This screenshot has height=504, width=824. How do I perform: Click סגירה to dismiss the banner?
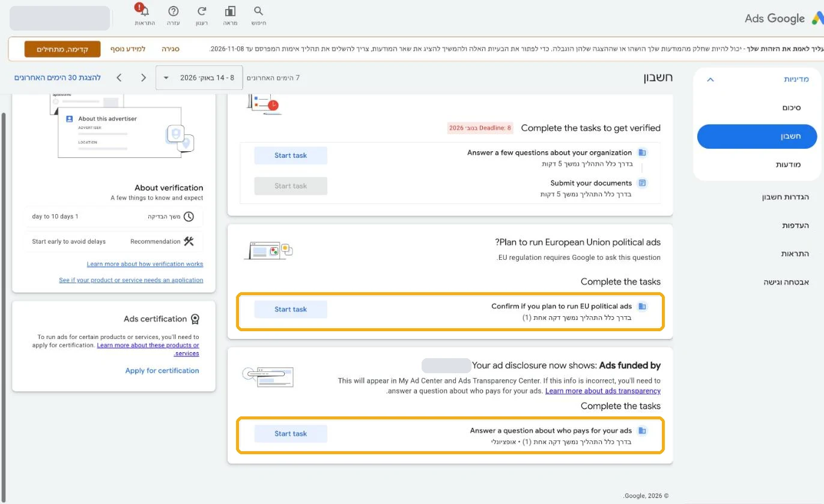point(171,49)
